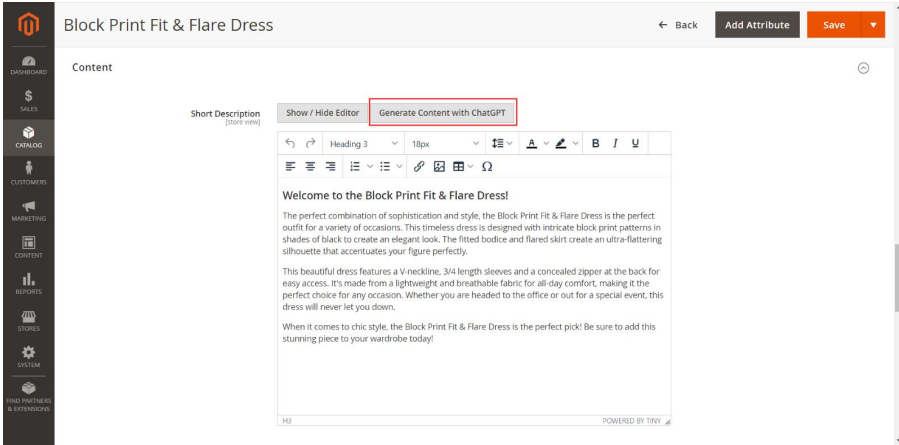Click Generate Content with ChatGPT button
This screenshot has height=445, width=899.
pos(443,113)
